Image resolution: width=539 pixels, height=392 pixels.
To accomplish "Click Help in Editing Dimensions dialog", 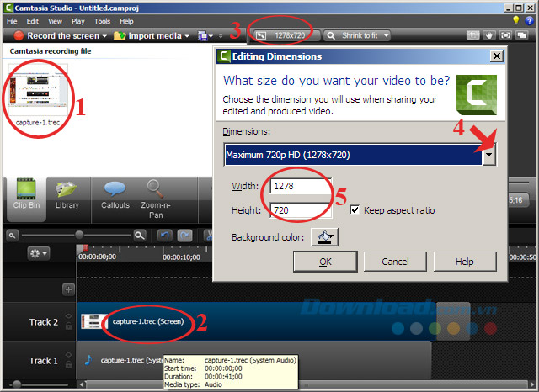I will point(465,262).
